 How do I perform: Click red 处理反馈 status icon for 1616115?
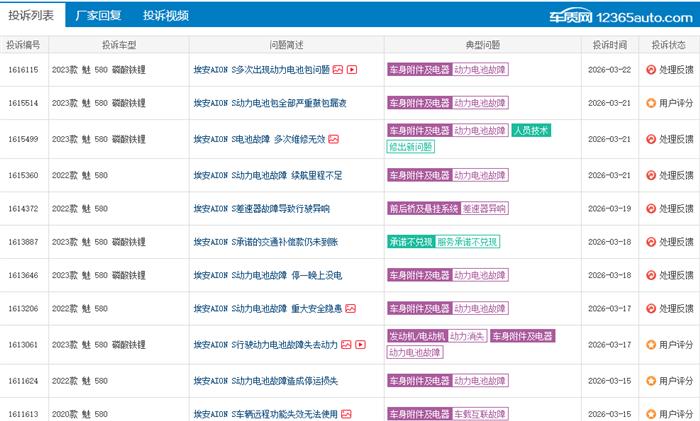(x=651, y=70)
